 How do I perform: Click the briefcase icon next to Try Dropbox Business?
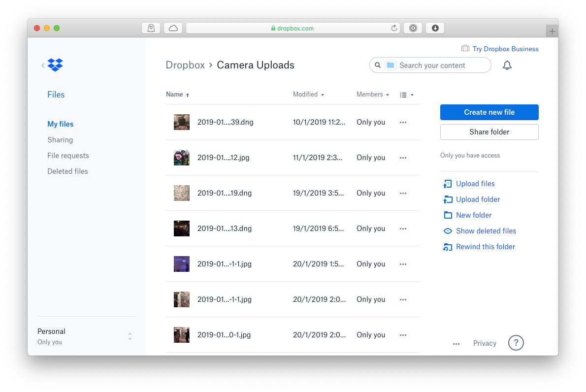[465, 49]
